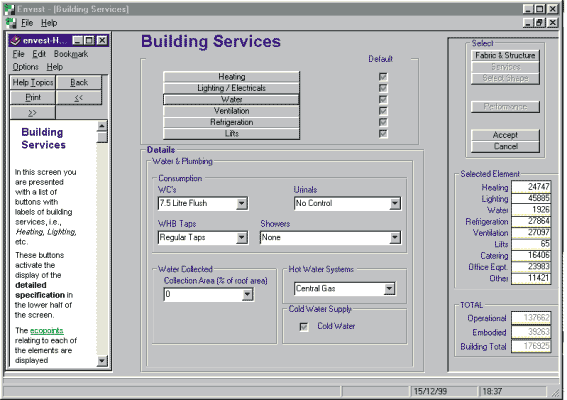
Task: Open the Bookmark menu in help window
Action: (x=71, y=54)
